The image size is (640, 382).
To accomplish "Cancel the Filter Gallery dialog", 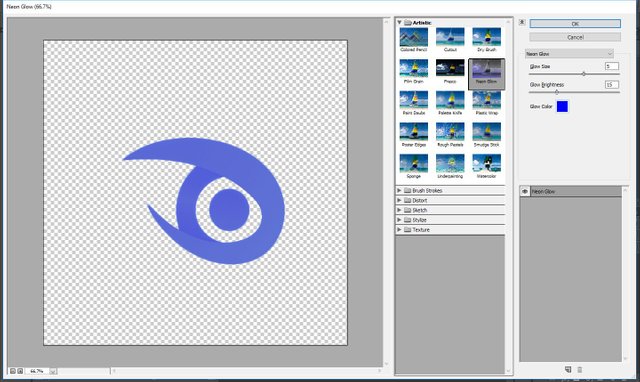I will tap(575, 37).
